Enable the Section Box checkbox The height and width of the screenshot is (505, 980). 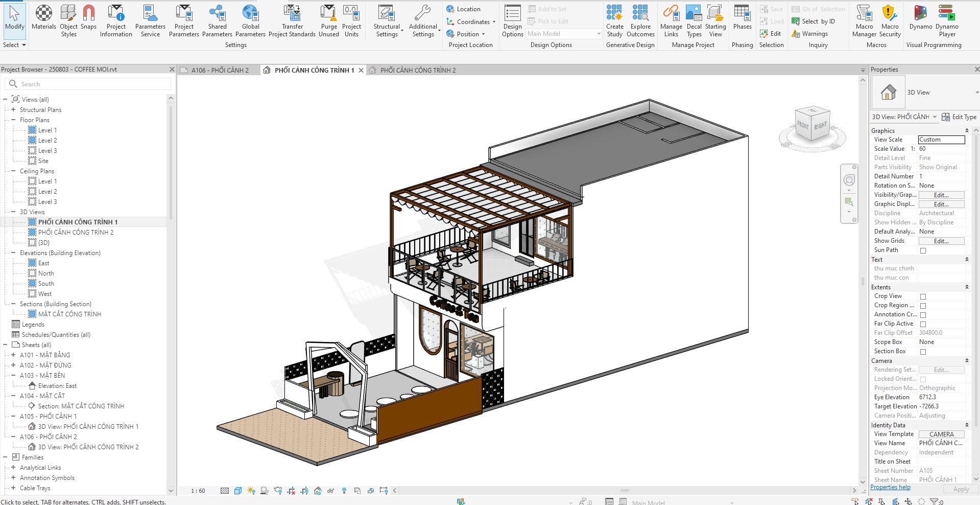(923, 352)
